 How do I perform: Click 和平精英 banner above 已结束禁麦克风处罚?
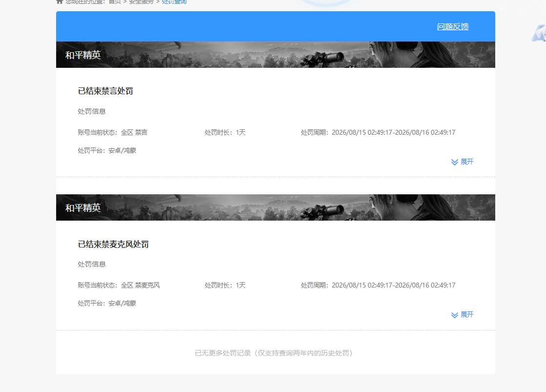point(275,207)
